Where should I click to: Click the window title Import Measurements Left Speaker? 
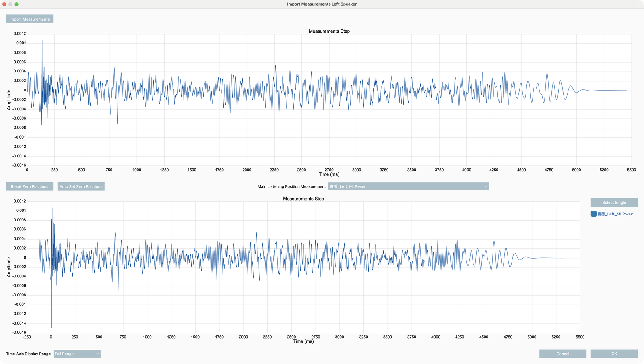[322, 4]
